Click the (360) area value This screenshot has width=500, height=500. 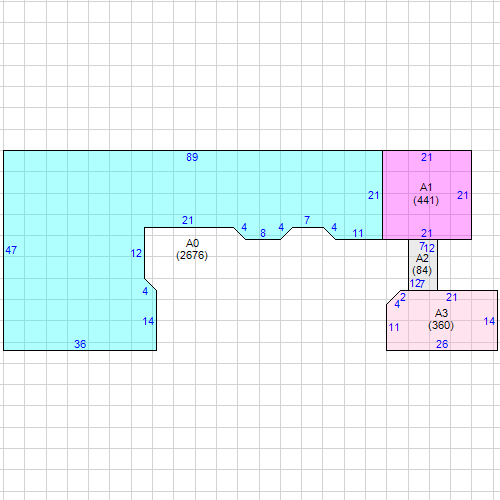[441, 325]
